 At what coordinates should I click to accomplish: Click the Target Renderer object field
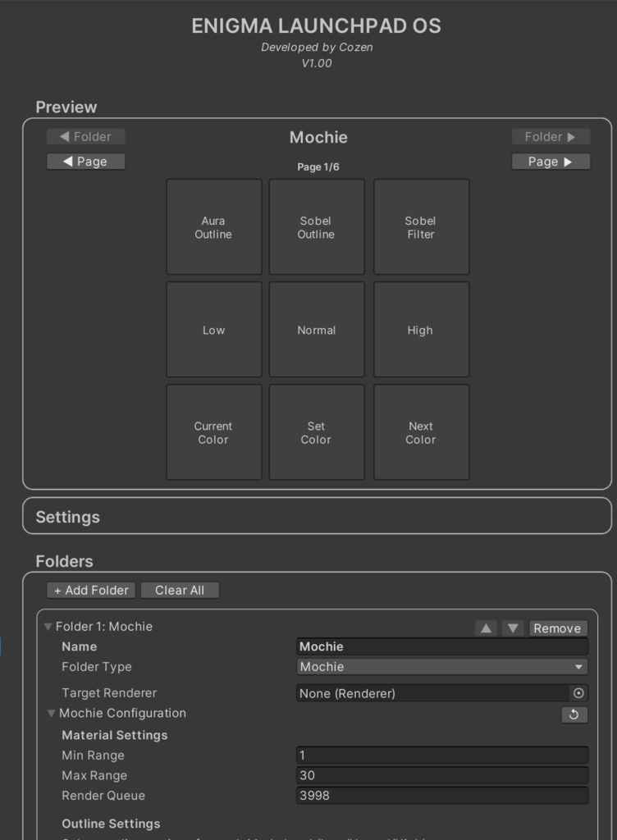pos(432,693)
